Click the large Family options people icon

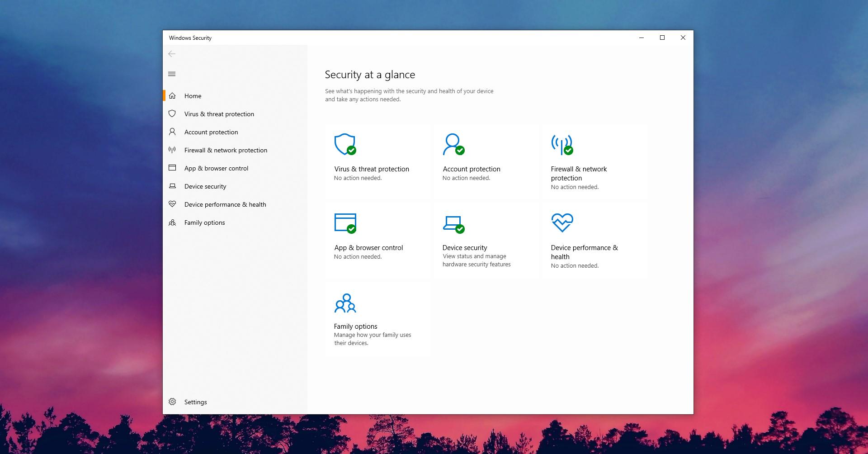[345, 303]
